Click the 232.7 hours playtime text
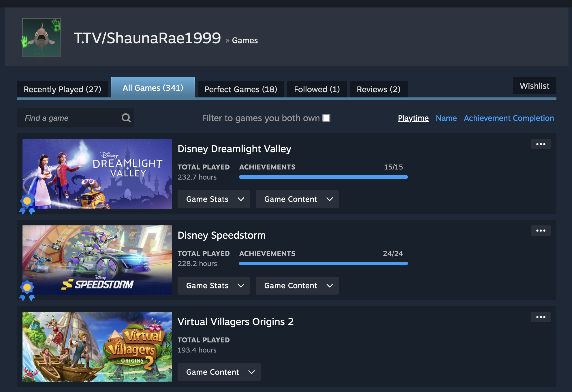This screenshot has height=392, width=572. coord(197,177)
